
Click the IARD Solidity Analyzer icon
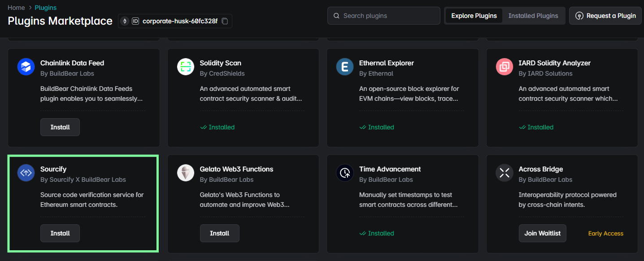(x=505, y=67)
